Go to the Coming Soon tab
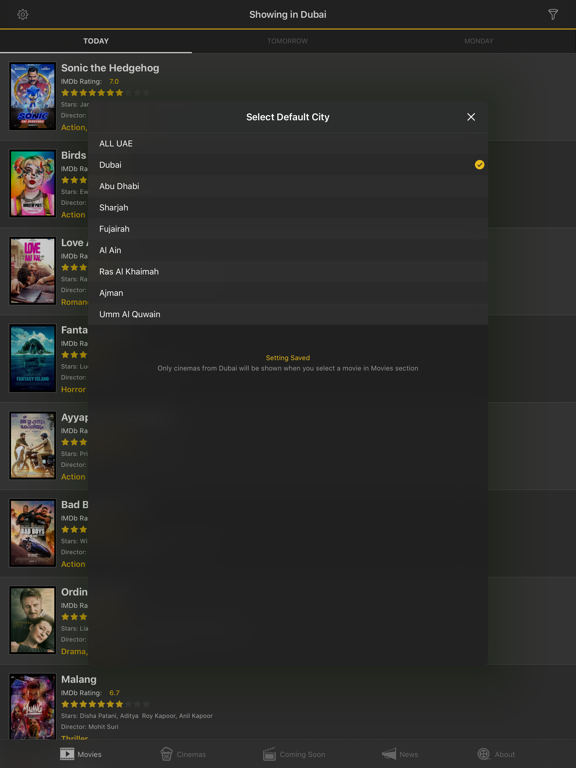 294,754
